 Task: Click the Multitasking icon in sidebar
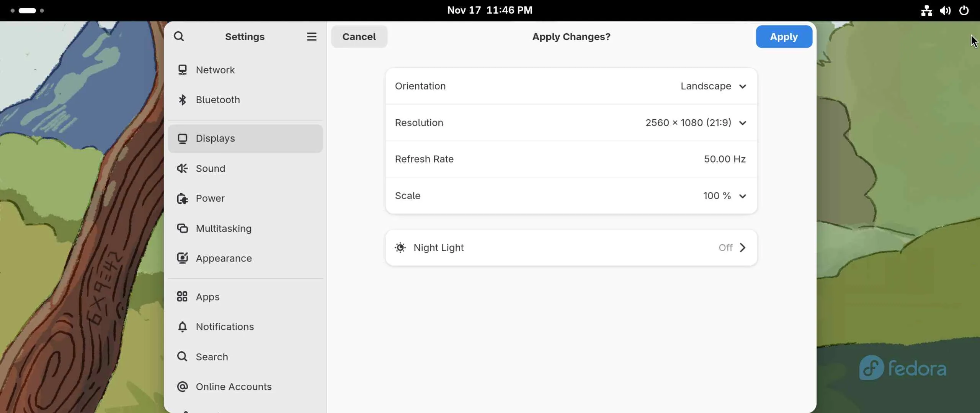(182, 228)
